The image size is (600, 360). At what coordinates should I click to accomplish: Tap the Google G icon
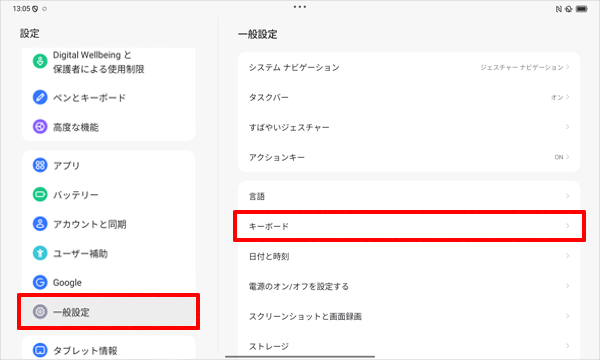tap(40, 282)
